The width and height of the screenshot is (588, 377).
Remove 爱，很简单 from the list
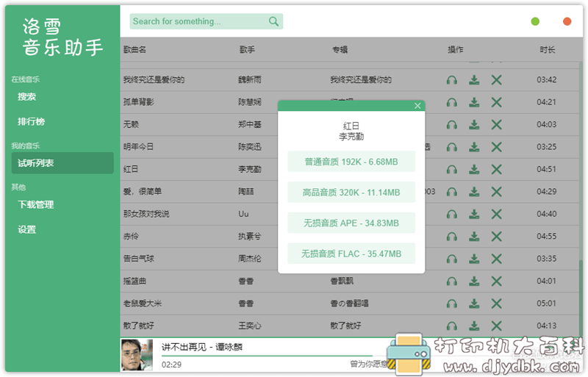pos(497,192)
